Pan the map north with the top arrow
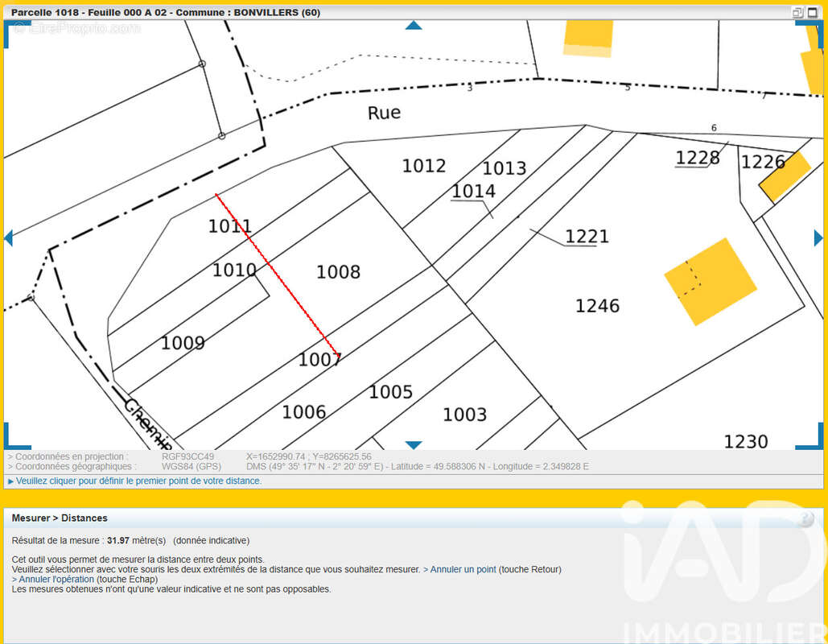The image size is (828, 644). 414,26
